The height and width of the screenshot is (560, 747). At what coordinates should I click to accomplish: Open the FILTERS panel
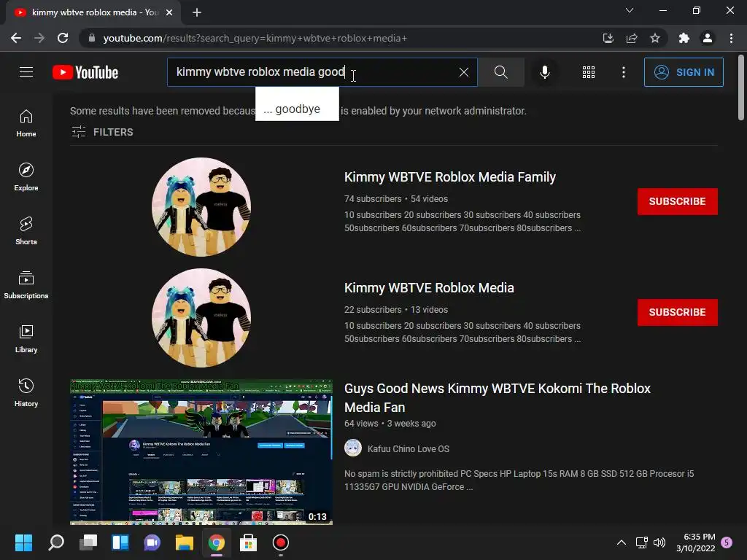(102, 132)
